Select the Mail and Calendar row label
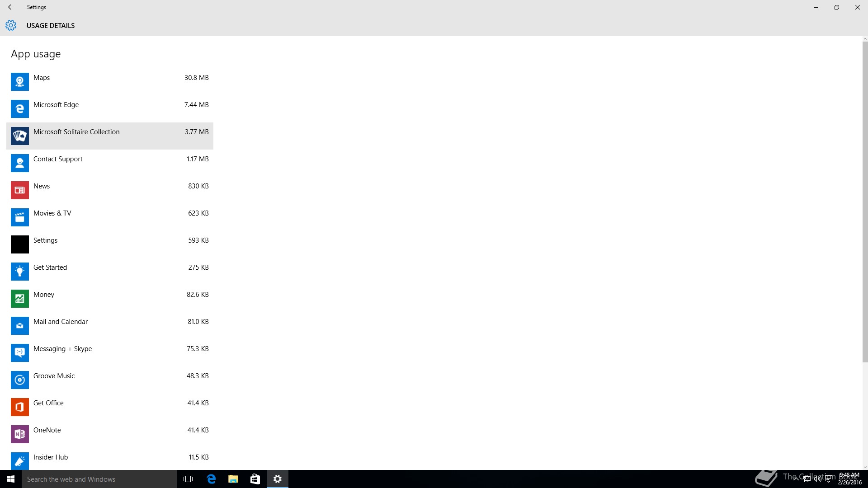The height and width of the screenshot is (488, 868). pos(61,322)
